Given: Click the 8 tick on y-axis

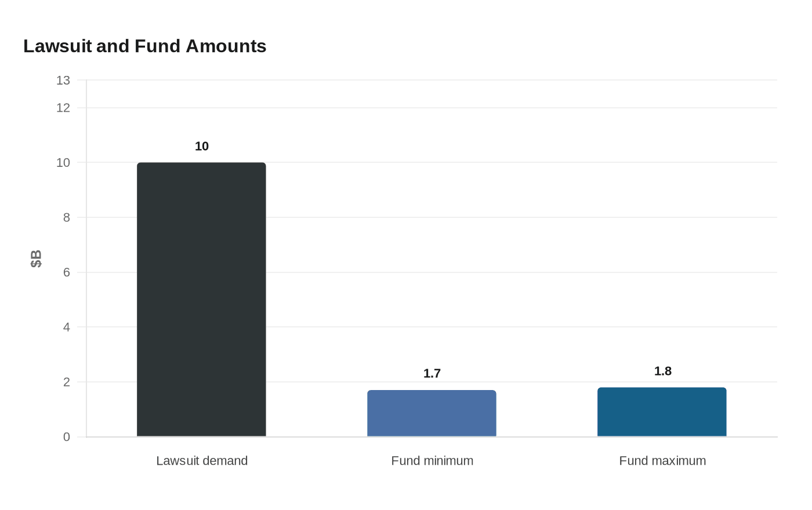Looking at the screenshot, I should click(x=67, y=217).
